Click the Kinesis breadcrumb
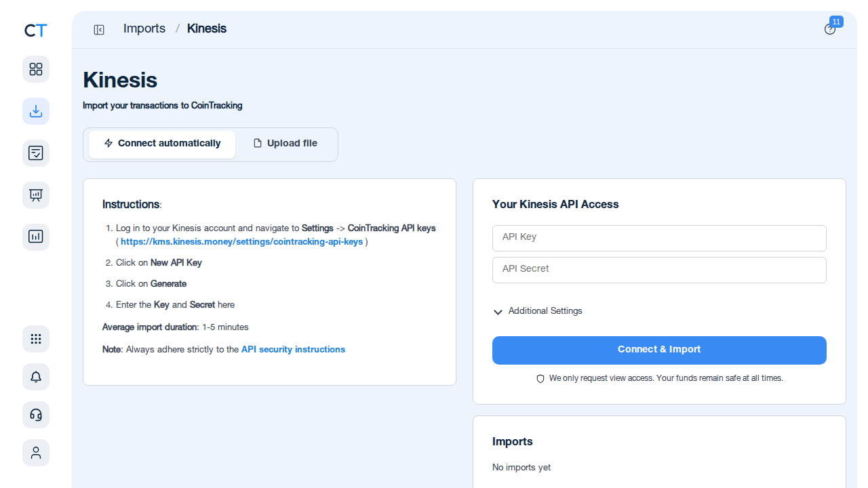 [207, 28]
